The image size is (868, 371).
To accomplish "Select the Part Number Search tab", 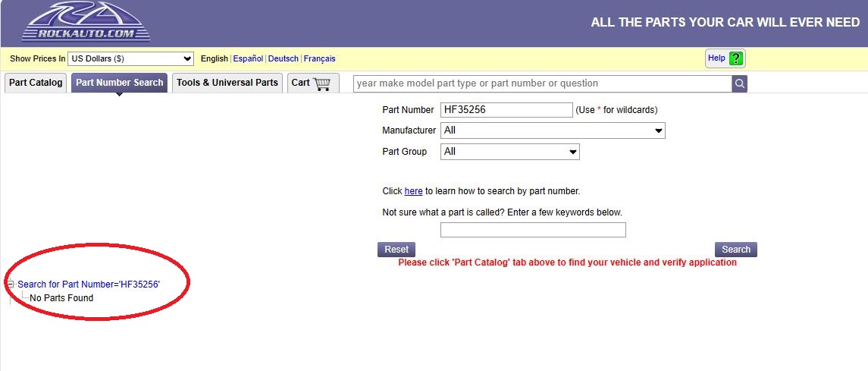I will coord(120,83).
